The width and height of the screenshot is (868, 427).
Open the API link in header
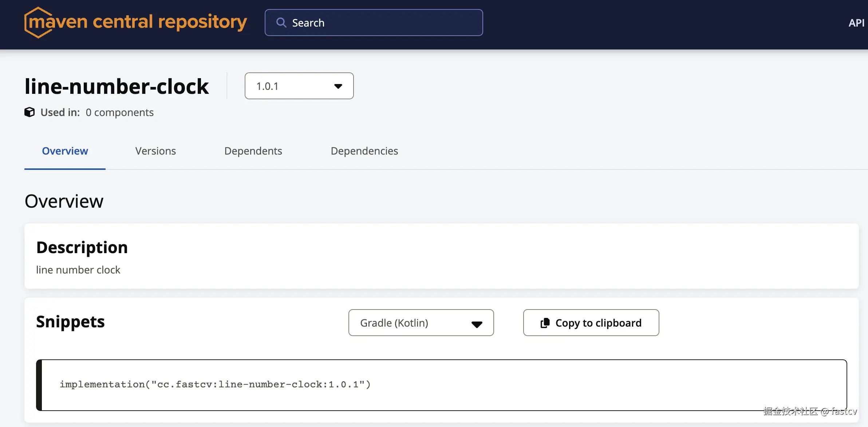(x=856, y=23)
